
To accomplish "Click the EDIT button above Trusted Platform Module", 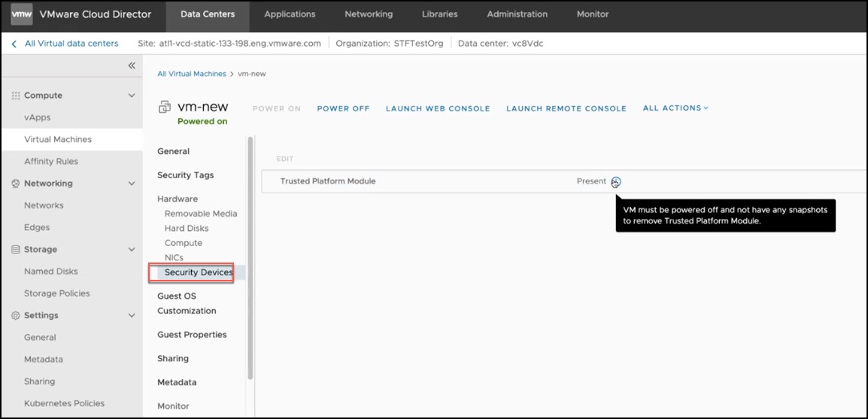I will pos(284,159).
